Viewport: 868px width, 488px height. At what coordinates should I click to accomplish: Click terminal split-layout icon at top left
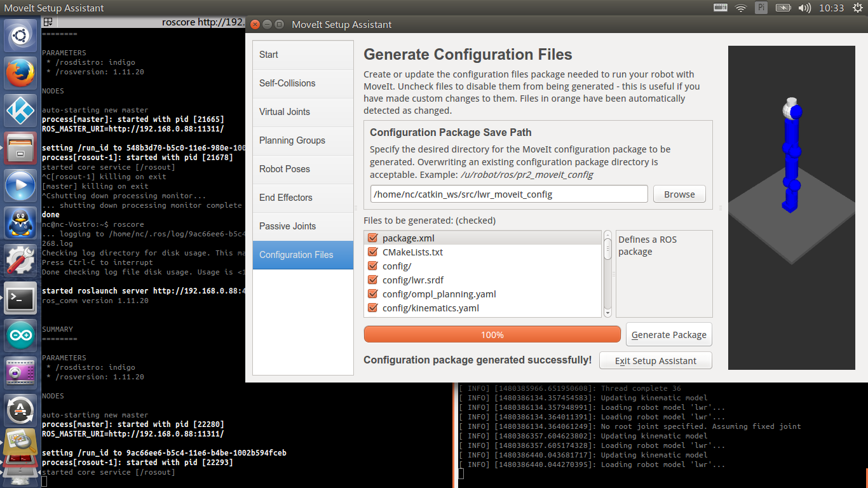click(48, 22)
